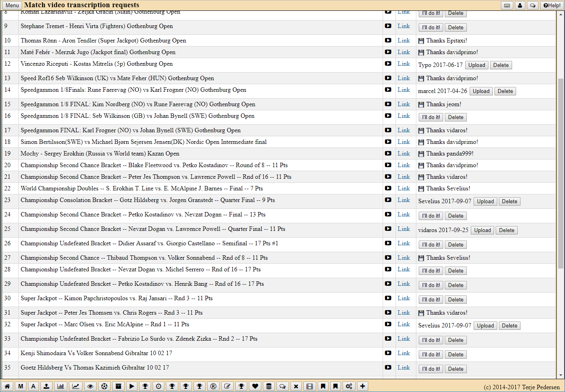Open the database stack icon
Viewport: 565px width, 392px height.
[269, 386]
